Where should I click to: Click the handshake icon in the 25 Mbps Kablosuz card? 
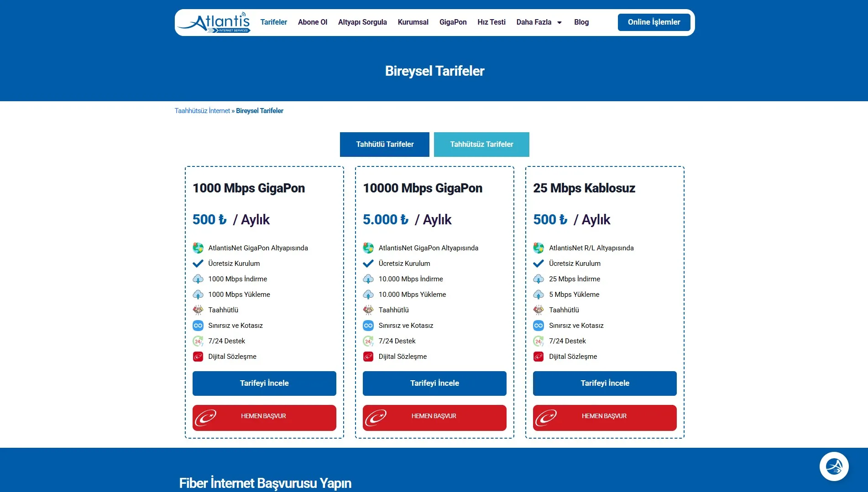point(539,310)
